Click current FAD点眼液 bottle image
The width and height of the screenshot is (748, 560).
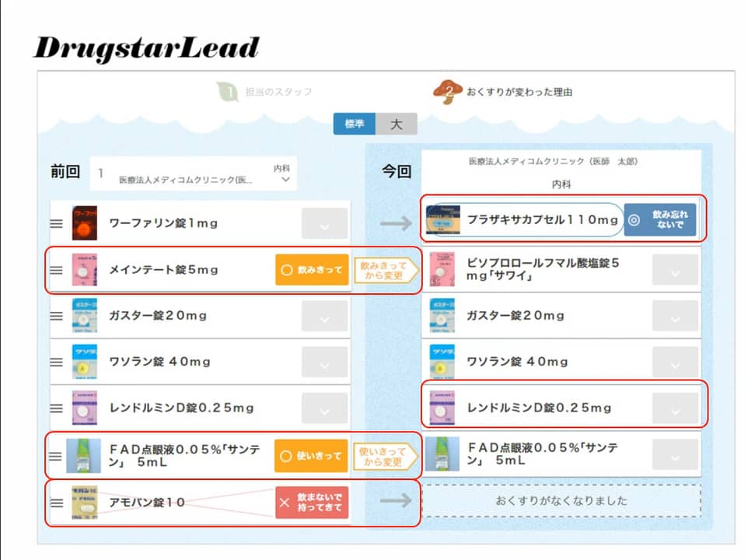(x=442, y=454)
